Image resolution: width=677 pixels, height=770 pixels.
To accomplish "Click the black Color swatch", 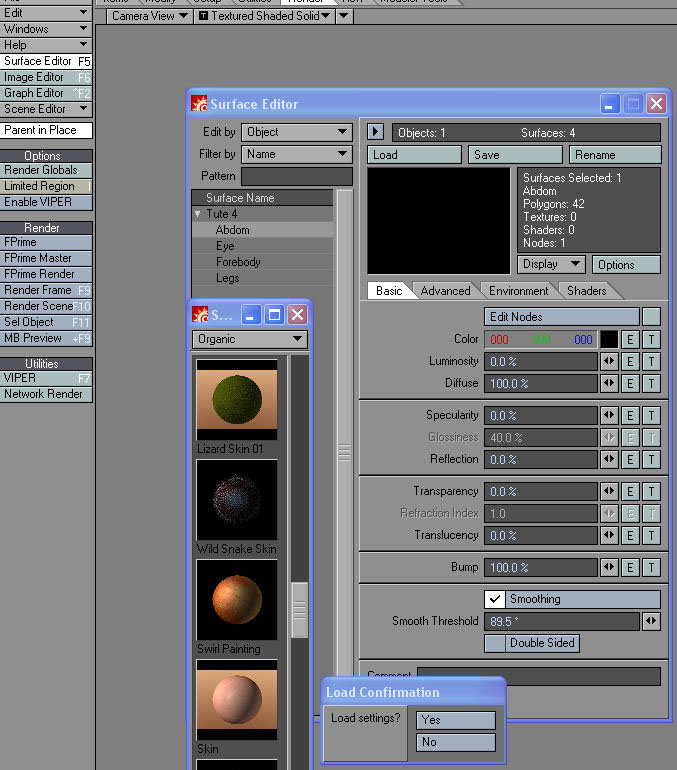I will point(608,340).
